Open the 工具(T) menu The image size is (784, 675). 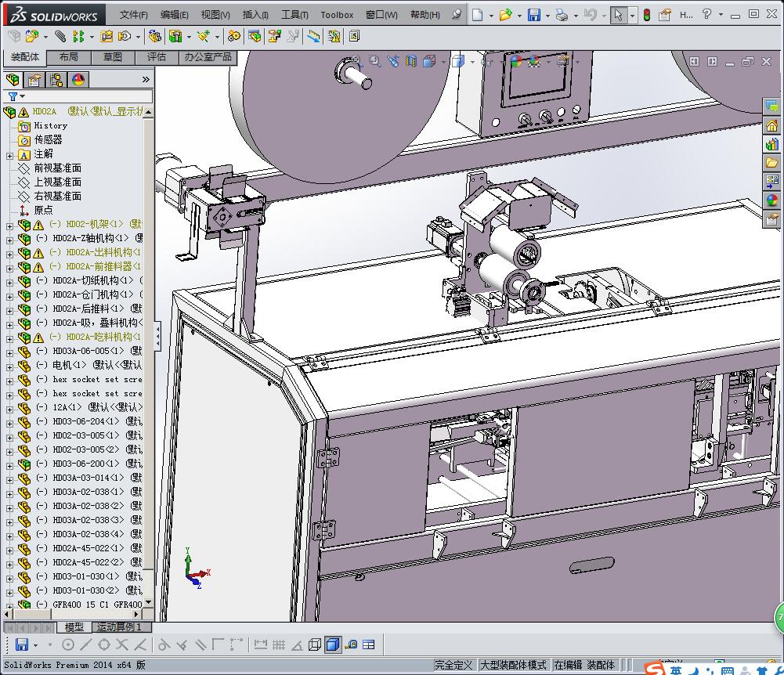[x=294, y=15]
